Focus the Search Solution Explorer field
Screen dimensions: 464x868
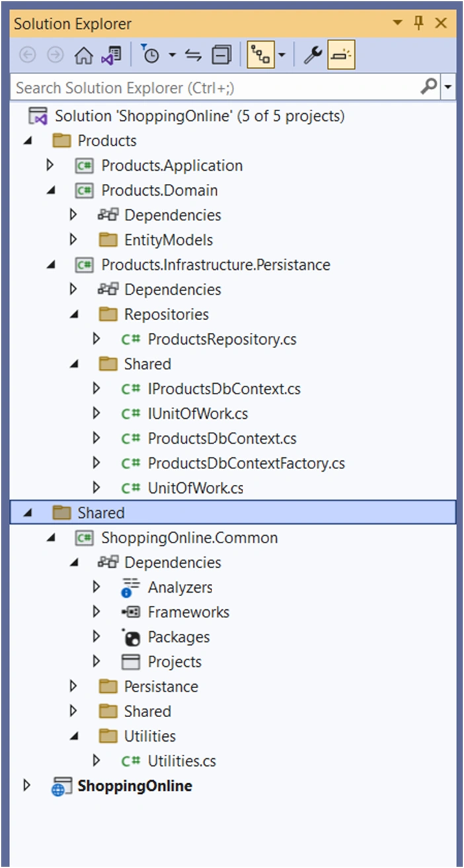point(215,87)
